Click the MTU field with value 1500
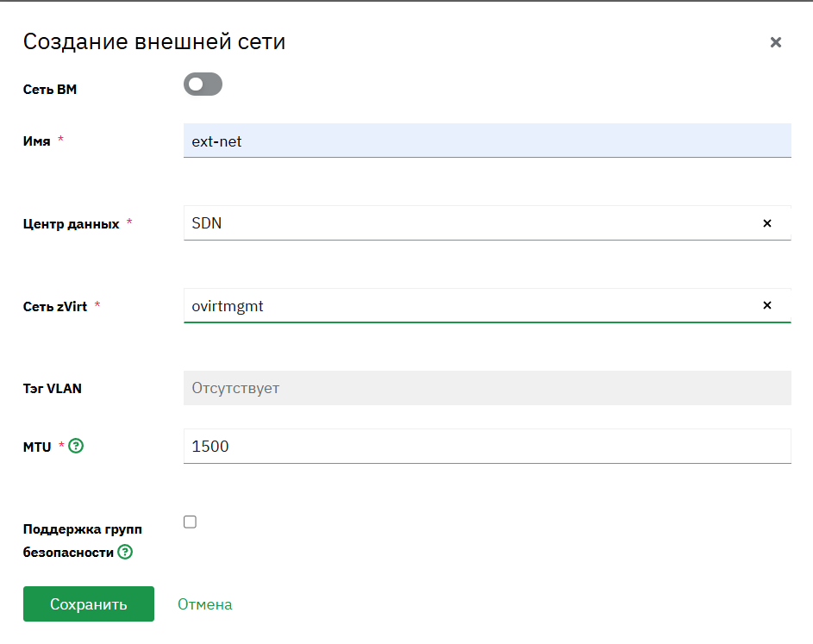The width and height of the screenshot is (813, 644). coord(487,446)
